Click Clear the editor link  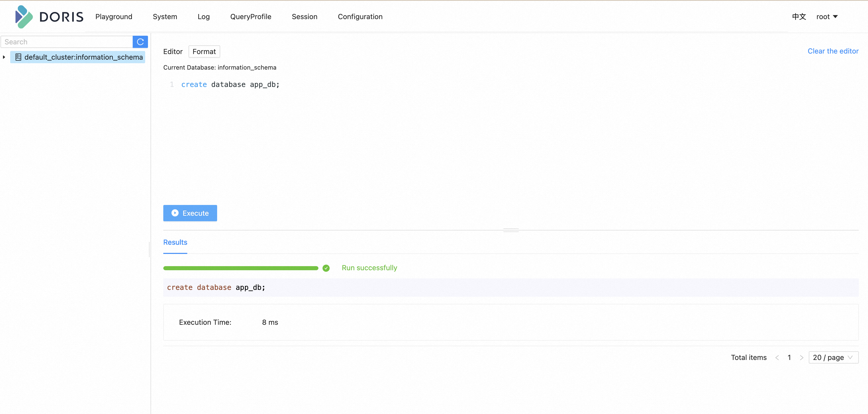pos(833,51)
